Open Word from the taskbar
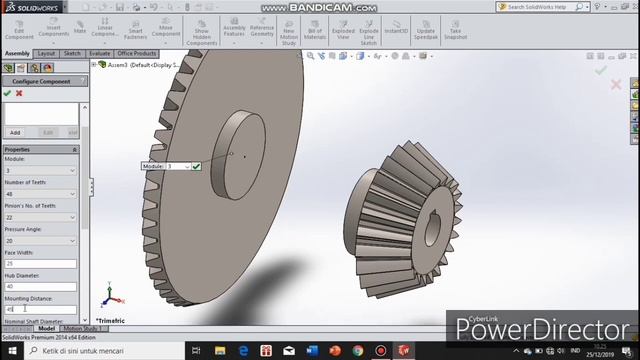640x360 pixels. (312, 351)
